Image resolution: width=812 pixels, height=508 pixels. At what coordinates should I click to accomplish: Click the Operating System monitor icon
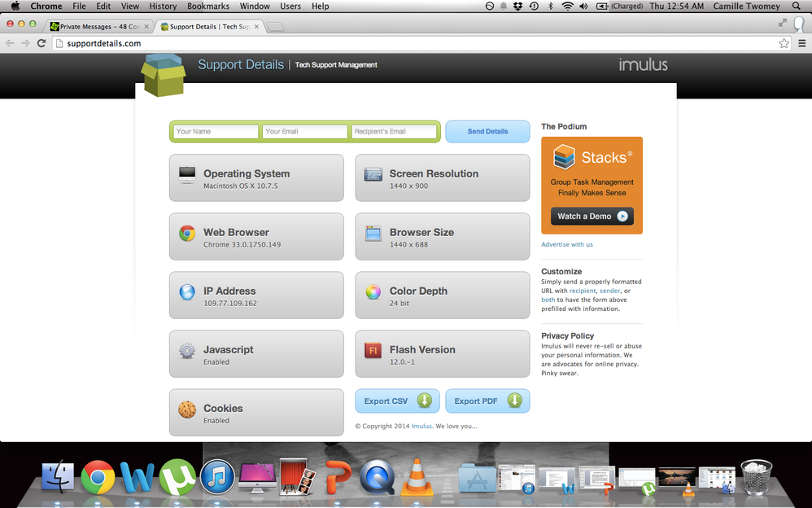pos(186,174)
